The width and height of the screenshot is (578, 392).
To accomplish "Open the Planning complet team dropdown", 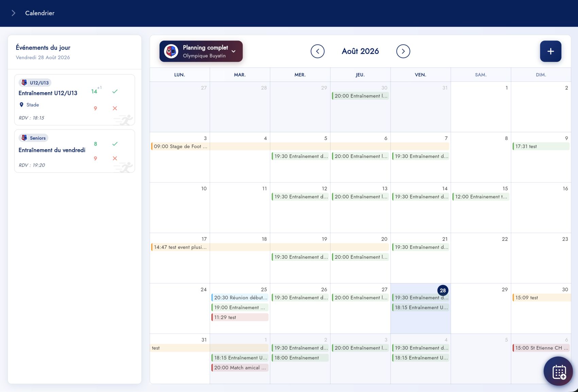I will pos(201,51).
